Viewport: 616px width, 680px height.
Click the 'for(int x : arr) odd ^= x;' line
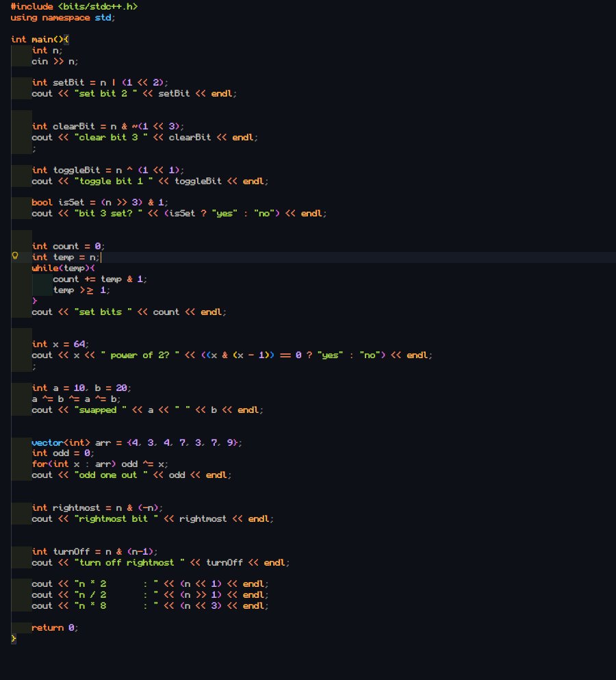pyautogui.click(x=100, y=464)
